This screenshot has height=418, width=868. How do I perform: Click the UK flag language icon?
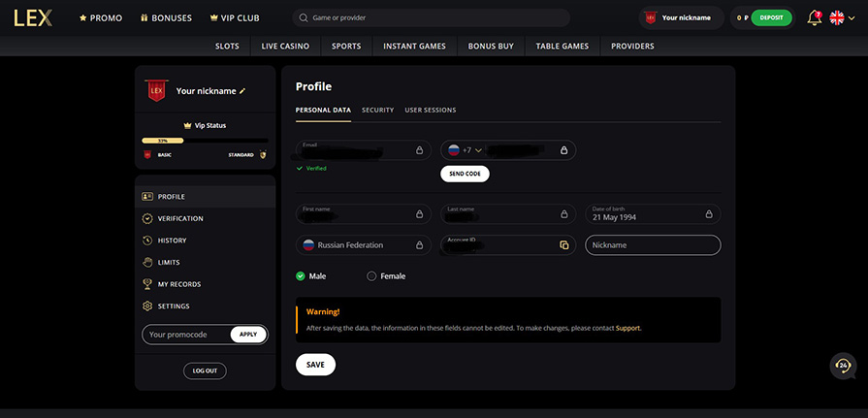coord(836,17)
